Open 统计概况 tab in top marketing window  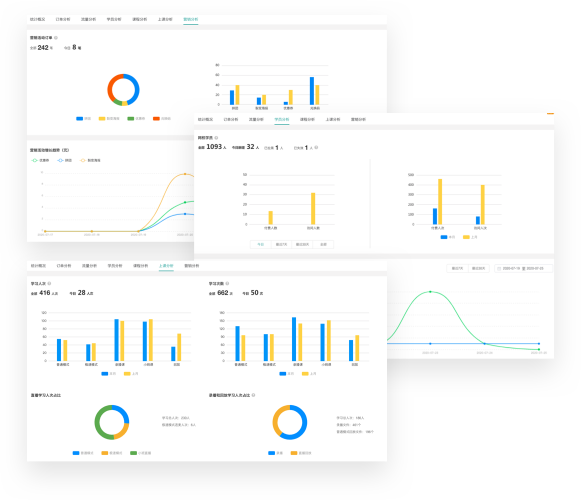pos(37,19)
